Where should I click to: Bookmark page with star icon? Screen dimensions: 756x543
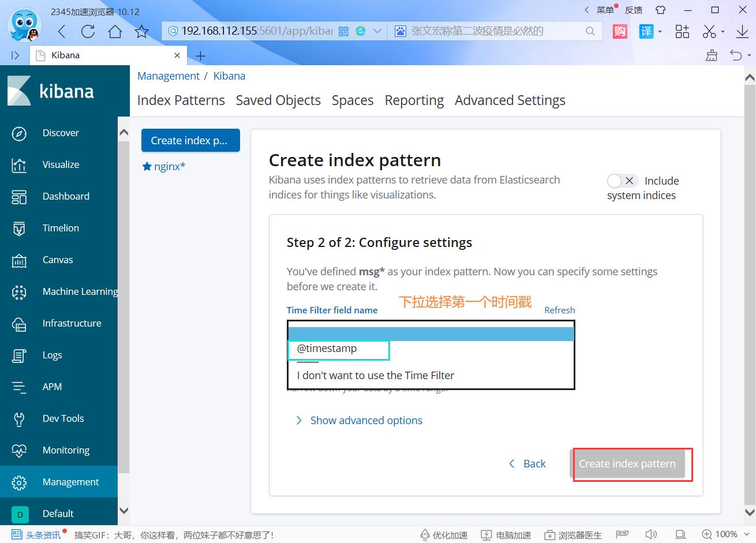(141, 31)
